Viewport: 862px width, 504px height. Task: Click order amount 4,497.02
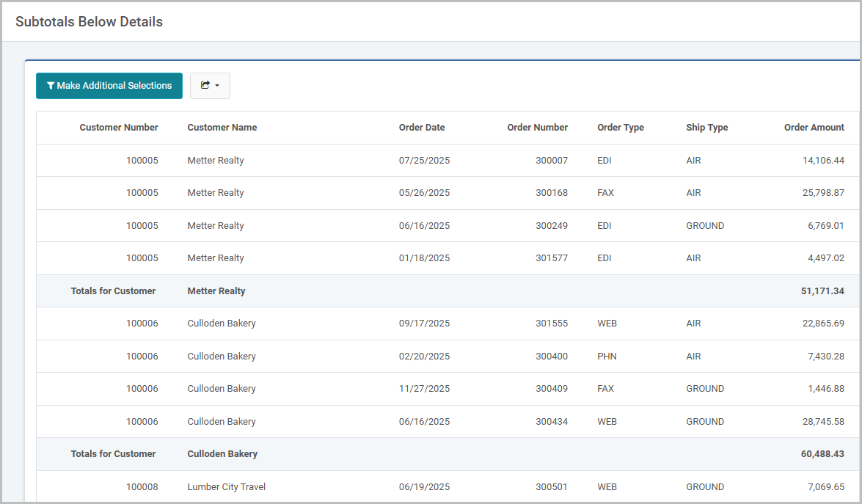[826, 258]
